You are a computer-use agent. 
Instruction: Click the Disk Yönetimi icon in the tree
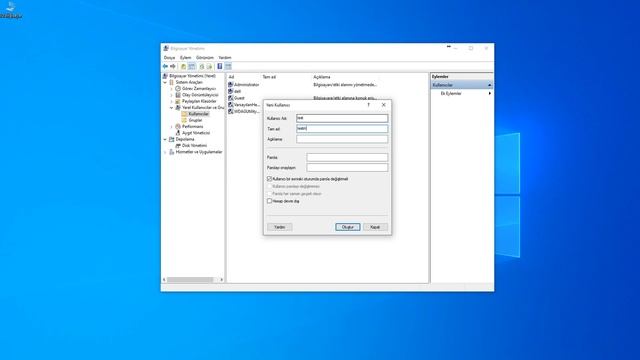tap(178, 145)
